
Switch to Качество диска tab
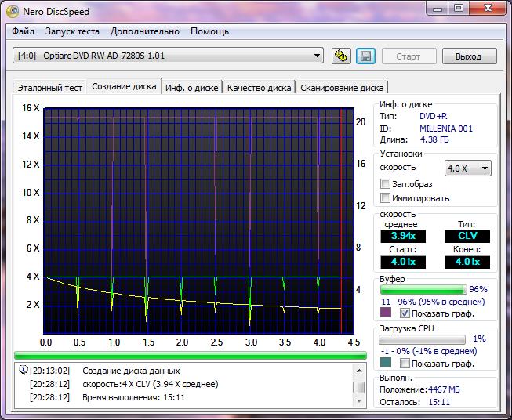pos(259,88)
